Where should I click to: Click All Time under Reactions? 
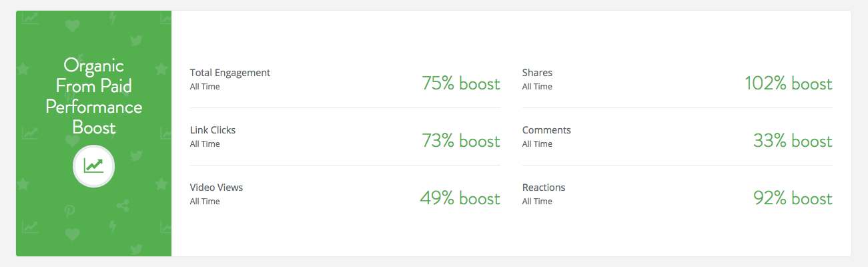[537, 202]
